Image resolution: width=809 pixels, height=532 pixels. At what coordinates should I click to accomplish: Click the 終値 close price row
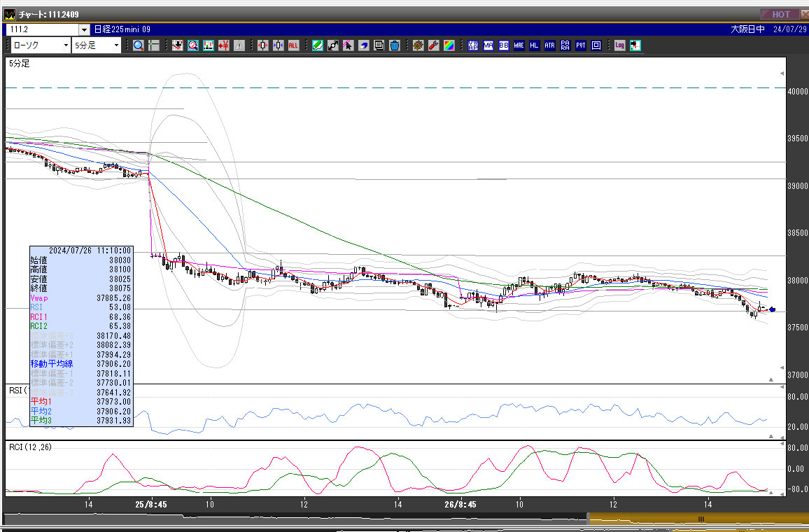pos(81,288)
